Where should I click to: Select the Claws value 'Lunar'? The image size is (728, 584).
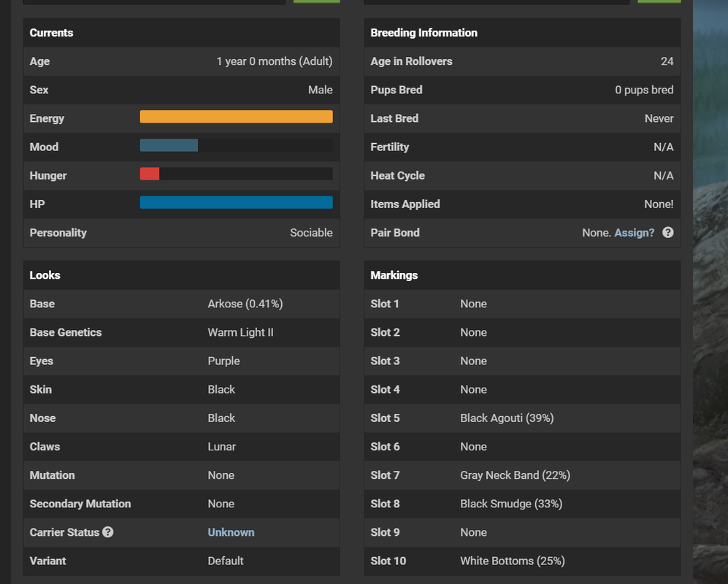222,447
